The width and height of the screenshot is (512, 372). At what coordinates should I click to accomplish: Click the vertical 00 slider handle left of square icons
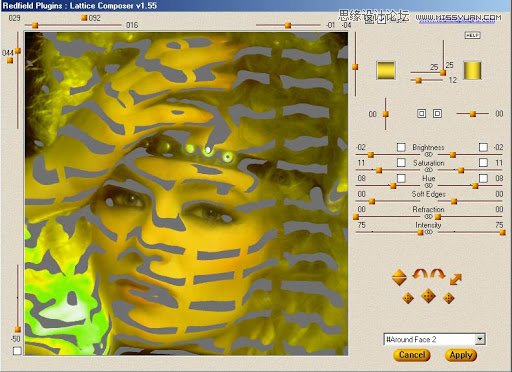(386, 114)
